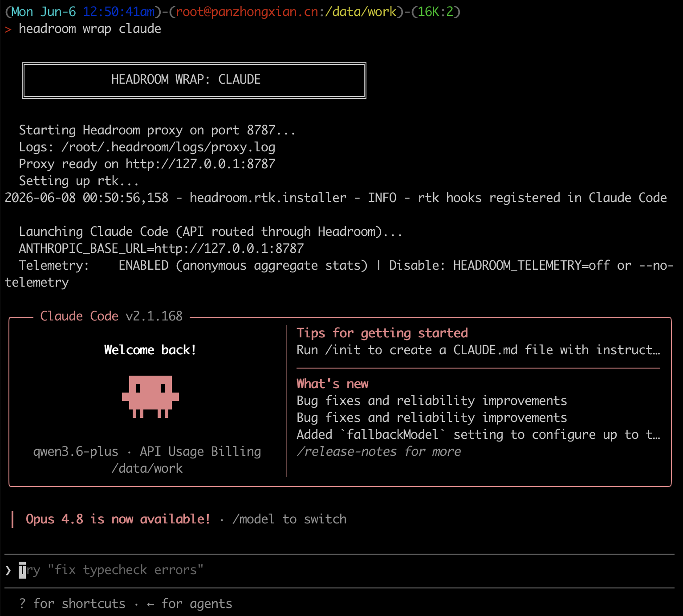Image resolution: width=683 pixels, height=616 pixels.
Task: Click the "Proxy ready on http://127.0.0.1:8787" line
Action: coord(147,164)
